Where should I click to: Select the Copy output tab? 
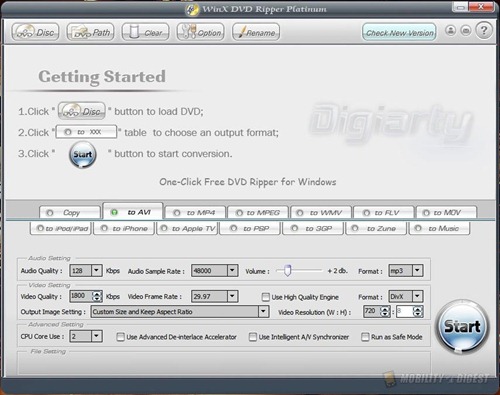pyautogui.click(x=70, y=213)
